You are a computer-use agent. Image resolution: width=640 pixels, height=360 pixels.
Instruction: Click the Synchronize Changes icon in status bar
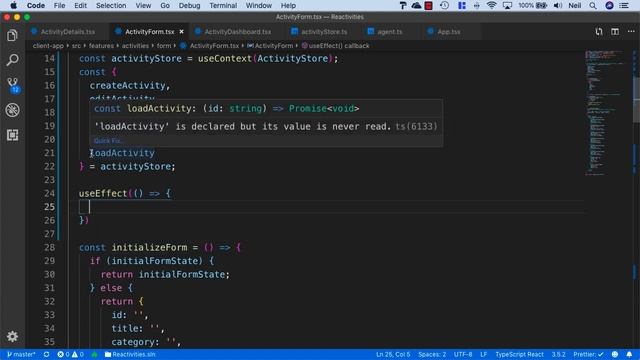(47, 354)
